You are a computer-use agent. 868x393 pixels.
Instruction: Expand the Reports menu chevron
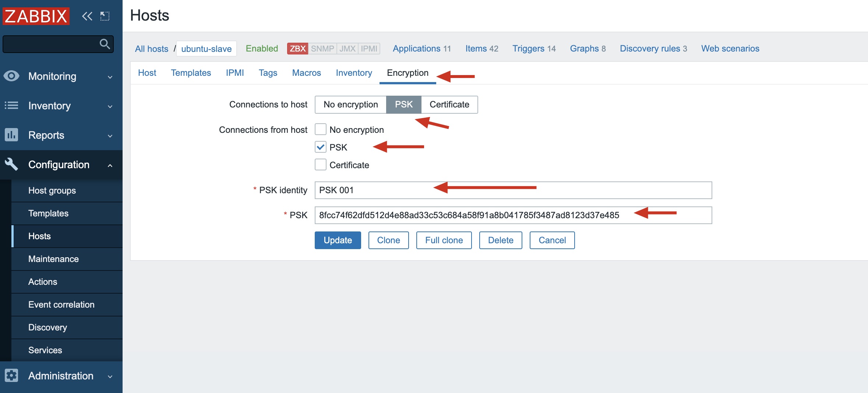click(x=110, y=136)
